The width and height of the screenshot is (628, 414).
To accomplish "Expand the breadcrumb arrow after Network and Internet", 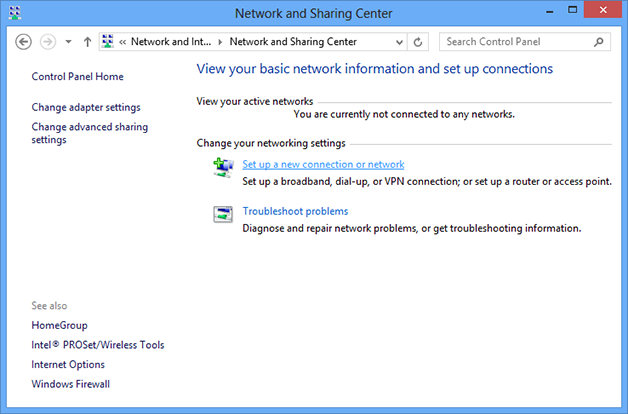I will [x=220, y=42].
